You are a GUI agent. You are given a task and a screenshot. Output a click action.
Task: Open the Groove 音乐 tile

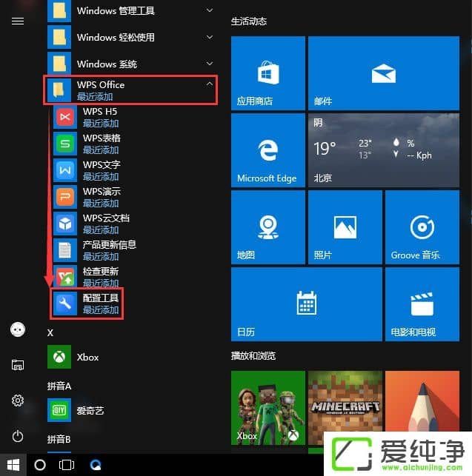tap(422, 227)
